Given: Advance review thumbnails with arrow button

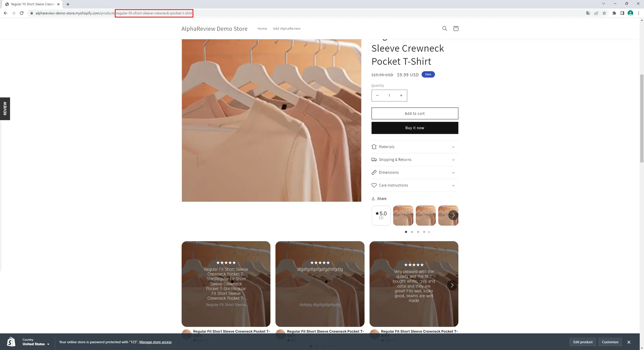Looking at the screenshot, I should tap(453, 215).
